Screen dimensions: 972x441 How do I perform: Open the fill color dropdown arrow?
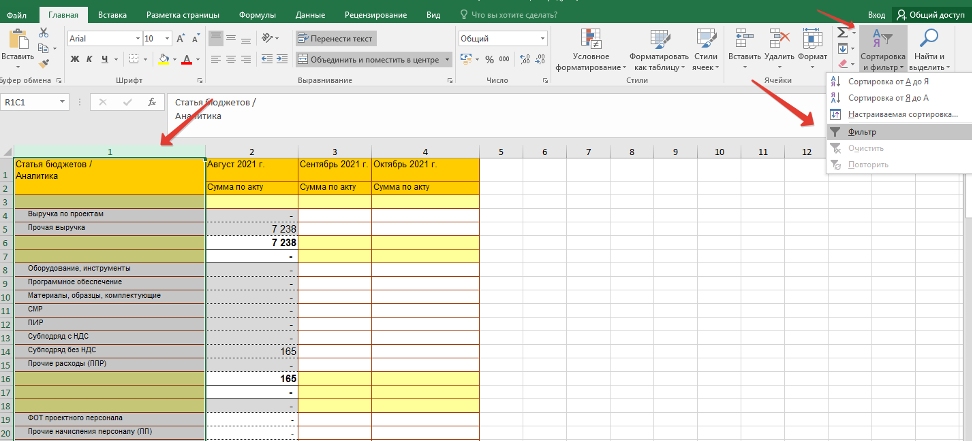pyautogui.click(x=175, y=60)
